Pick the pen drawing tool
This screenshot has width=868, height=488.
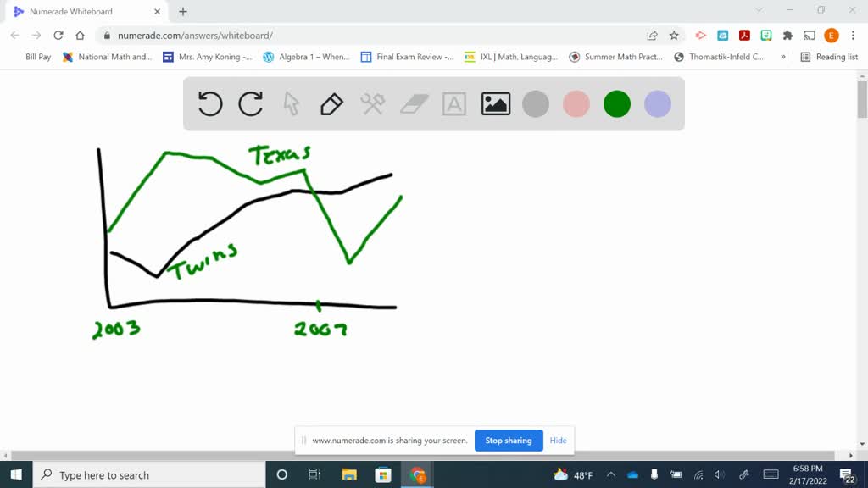(331, 103)
